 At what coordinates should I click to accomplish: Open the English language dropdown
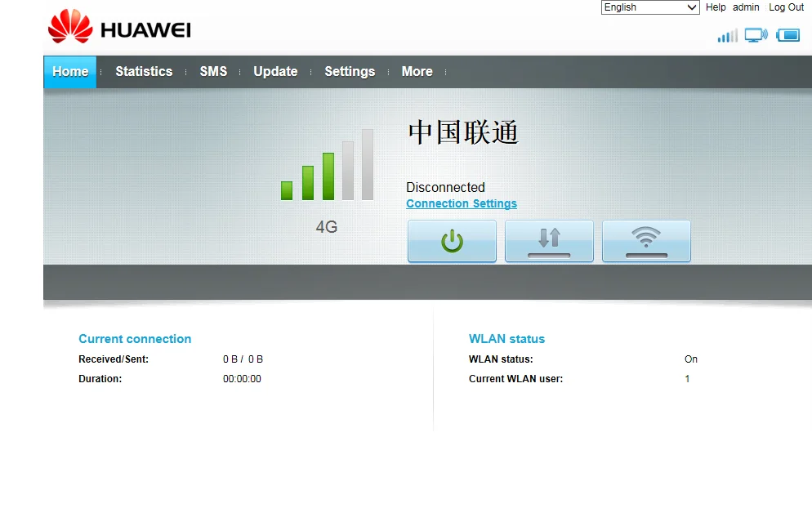[650, 7]
